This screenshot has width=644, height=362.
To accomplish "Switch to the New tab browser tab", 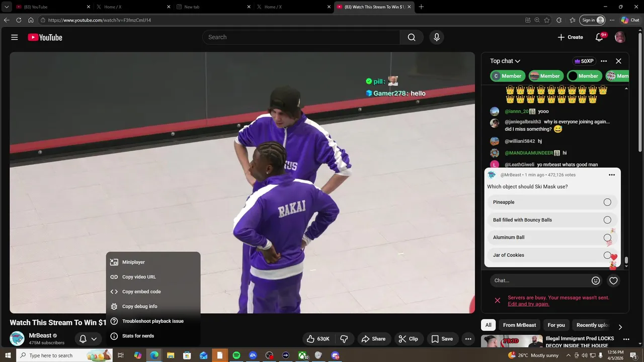I will click(x=213, y=7).
